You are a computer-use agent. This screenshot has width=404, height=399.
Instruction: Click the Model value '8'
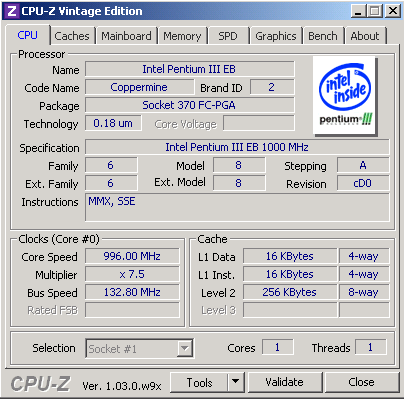pyautogui.click(x=239, y=165)
